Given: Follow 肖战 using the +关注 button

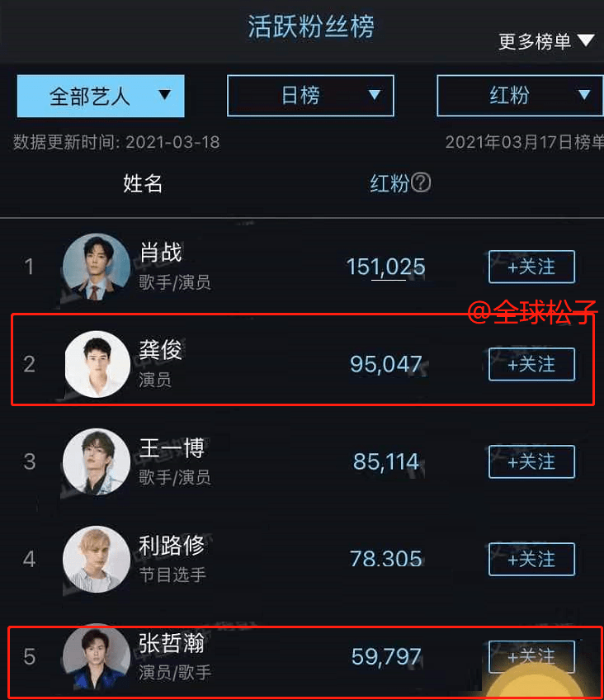Looking at the screenshot, I should point(531,267).
